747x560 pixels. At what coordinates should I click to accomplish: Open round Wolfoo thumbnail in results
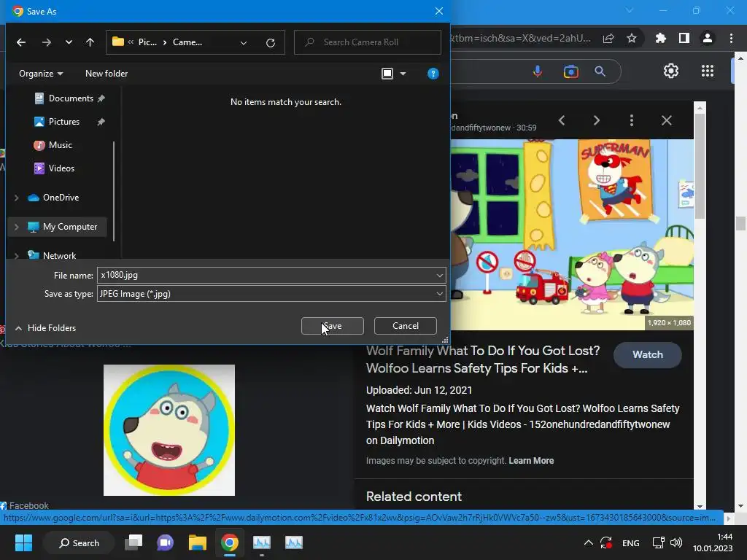169,430
